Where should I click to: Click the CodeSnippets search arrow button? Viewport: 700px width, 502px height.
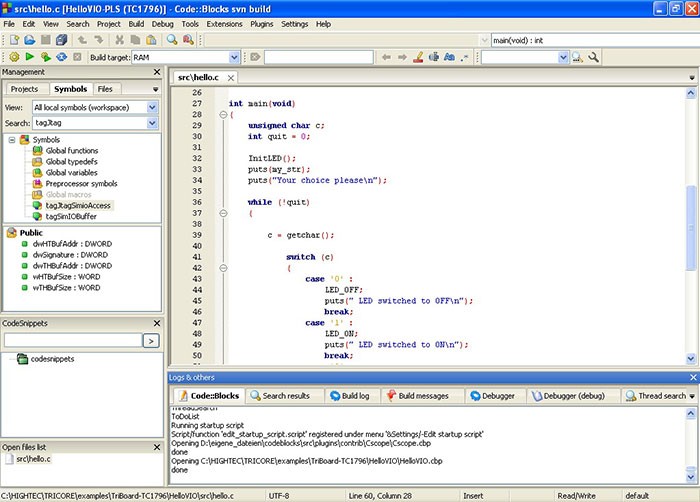(151, 341)
